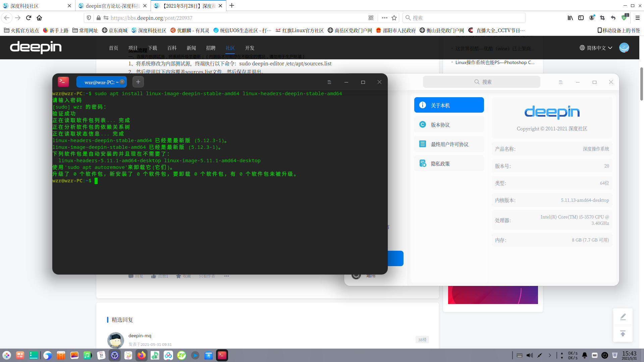Open the terminal hamburger menu
The width and height of the screenshot is (644, 362).
tap(329, 82)
